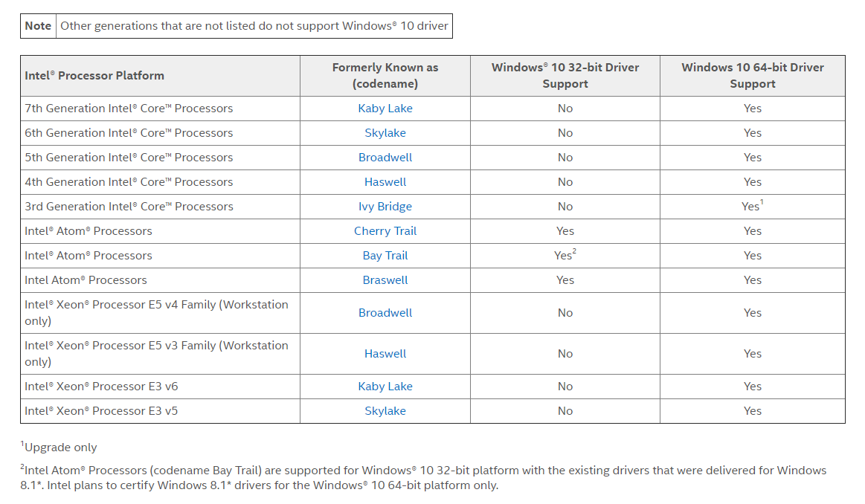Screen dimensions: 865x504
Task: Follow the Cherry Trail codename link
Action: point(385,231)
